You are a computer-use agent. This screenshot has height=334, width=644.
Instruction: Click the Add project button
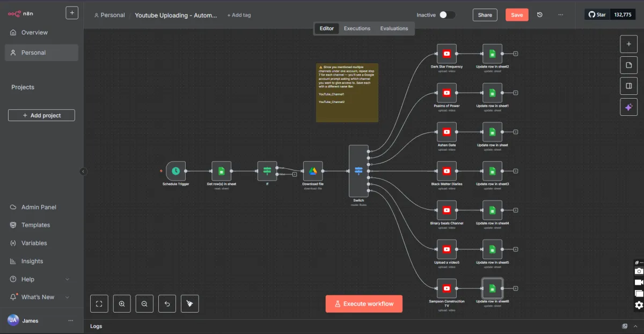tap(41, 115)
